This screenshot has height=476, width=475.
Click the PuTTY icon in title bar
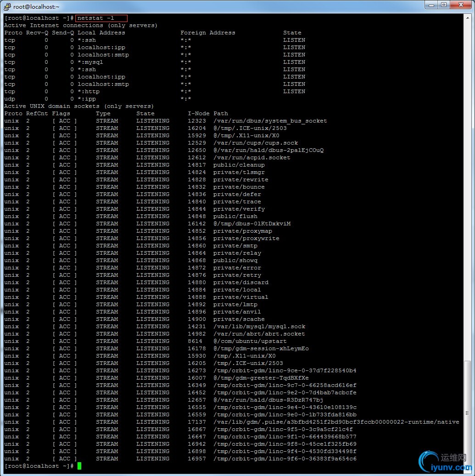[x=7, y=6]
